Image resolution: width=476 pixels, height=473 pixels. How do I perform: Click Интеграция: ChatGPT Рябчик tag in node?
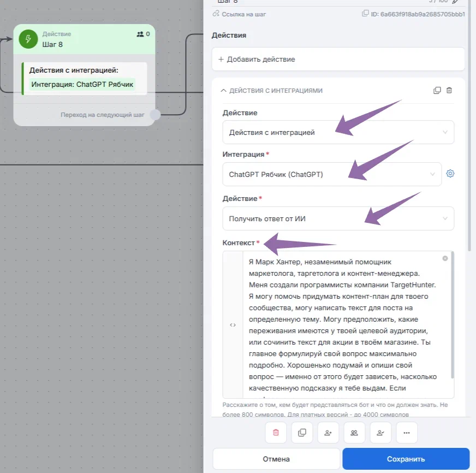pos(82,84)
